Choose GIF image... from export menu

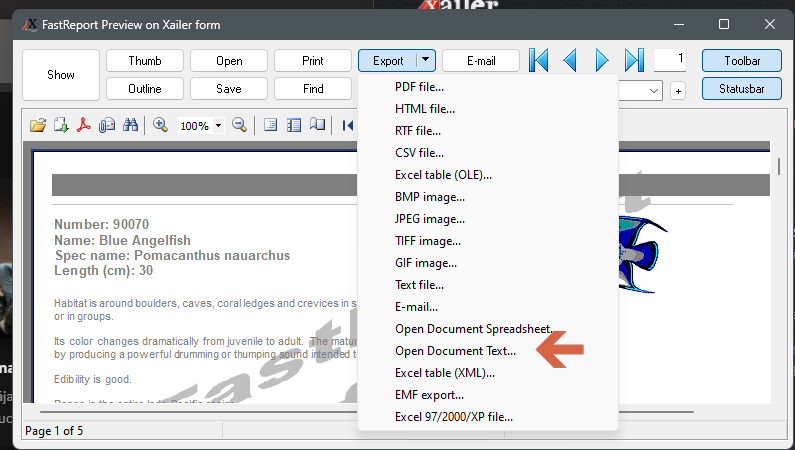coord(488,263)
